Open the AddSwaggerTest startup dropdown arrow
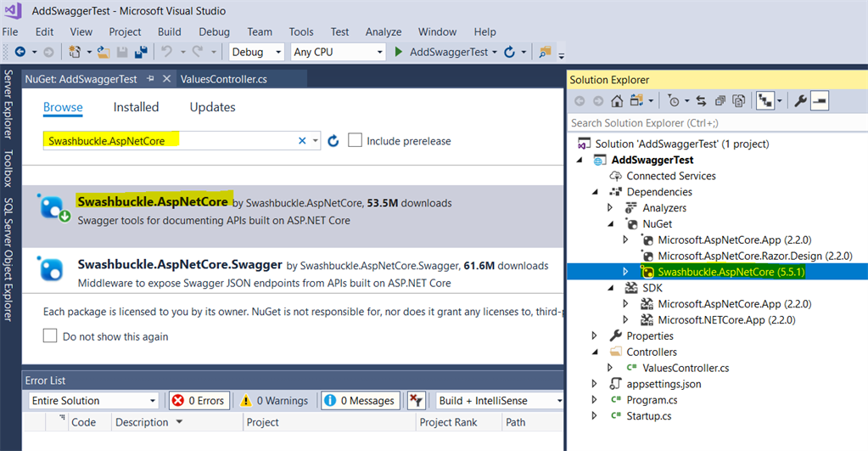Screen dimensions: 868x451 [x=495, y=52]
